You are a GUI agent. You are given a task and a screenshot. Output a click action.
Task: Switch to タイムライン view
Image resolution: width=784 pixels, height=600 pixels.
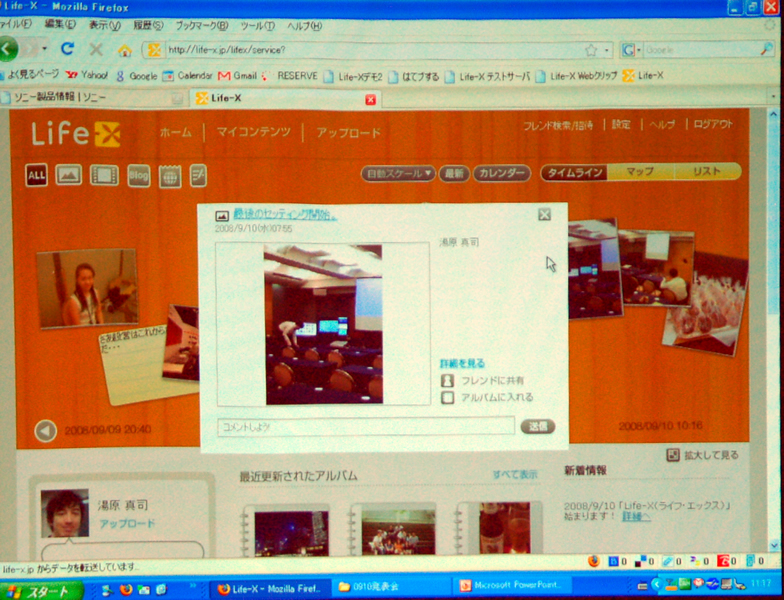(x=574, y=172)
